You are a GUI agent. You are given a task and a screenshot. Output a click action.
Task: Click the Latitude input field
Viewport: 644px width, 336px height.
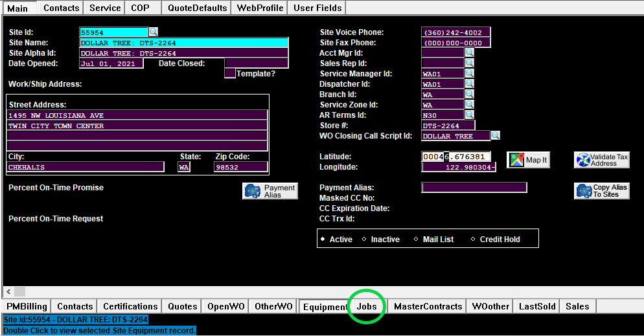pos(456,156)
